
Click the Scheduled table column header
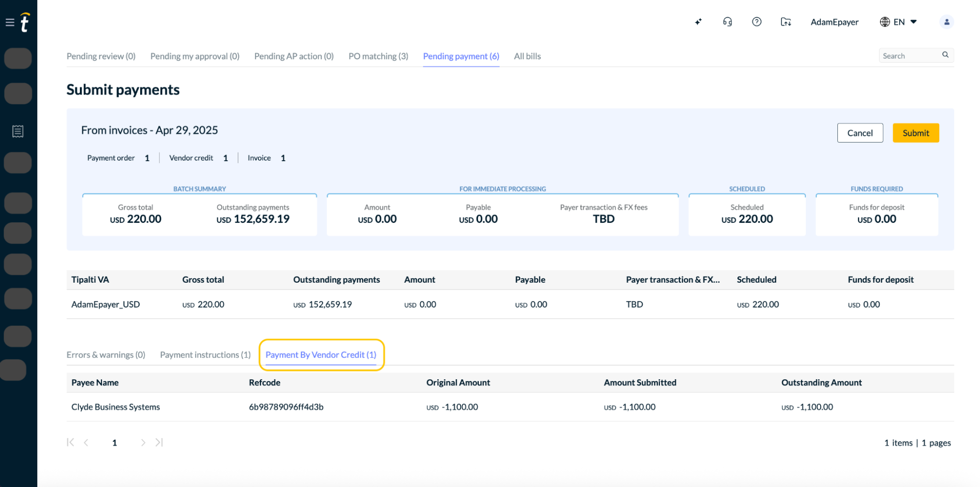tap(756, 280)
